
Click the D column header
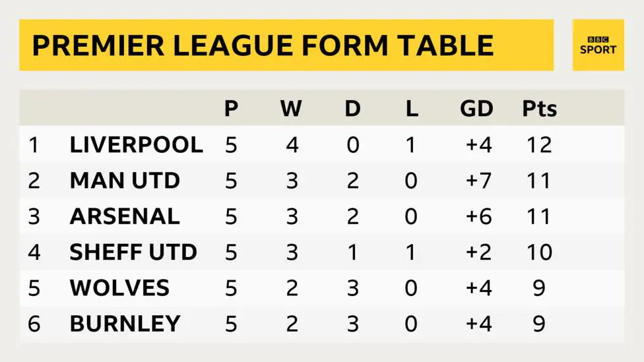352,108
